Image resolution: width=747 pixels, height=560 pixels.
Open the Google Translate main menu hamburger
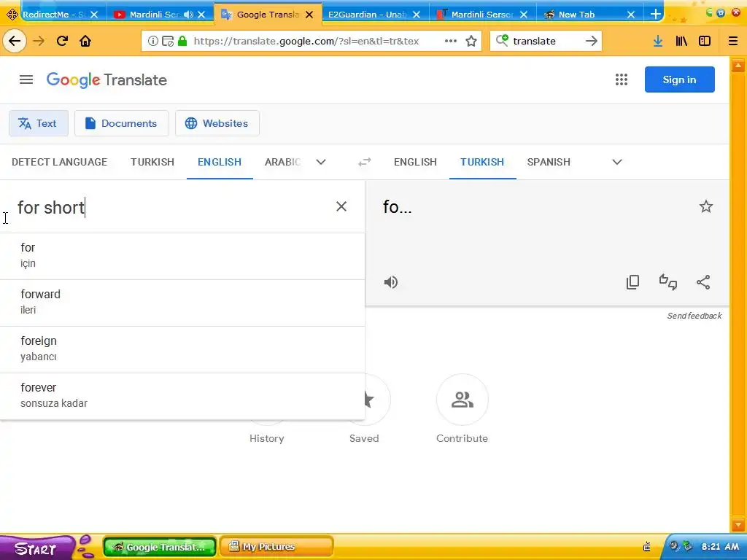pos(26,79)
